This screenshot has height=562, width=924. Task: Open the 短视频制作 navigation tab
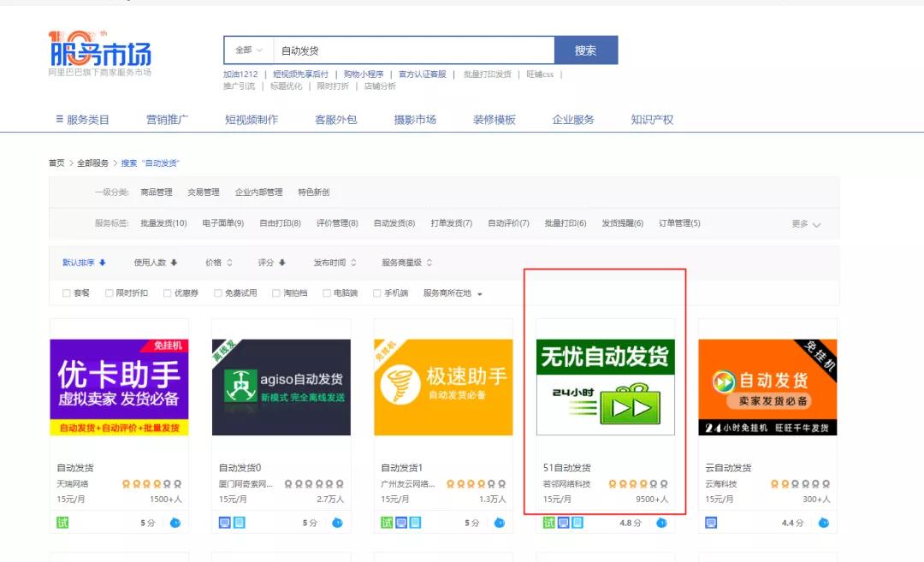252,120
